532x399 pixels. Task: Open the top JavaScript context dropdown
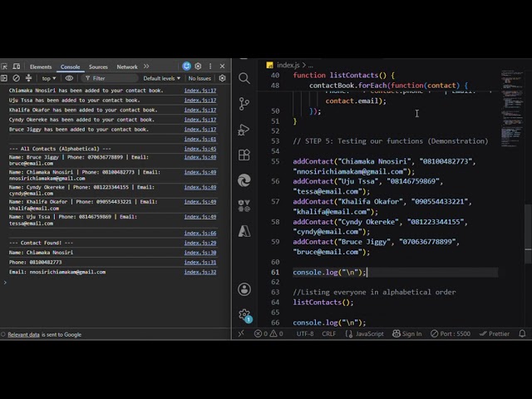(49, 78)
